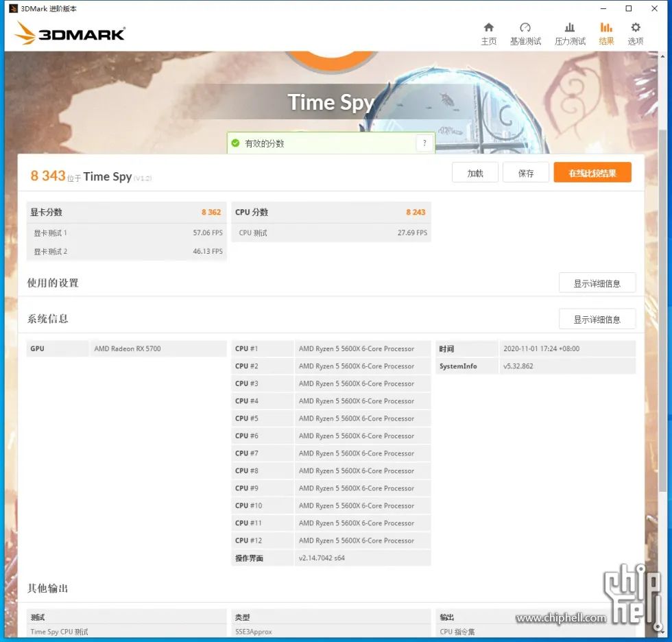Click the 加载 load button
The width and height of the screenshot is (672, 642).
point(475,173)
